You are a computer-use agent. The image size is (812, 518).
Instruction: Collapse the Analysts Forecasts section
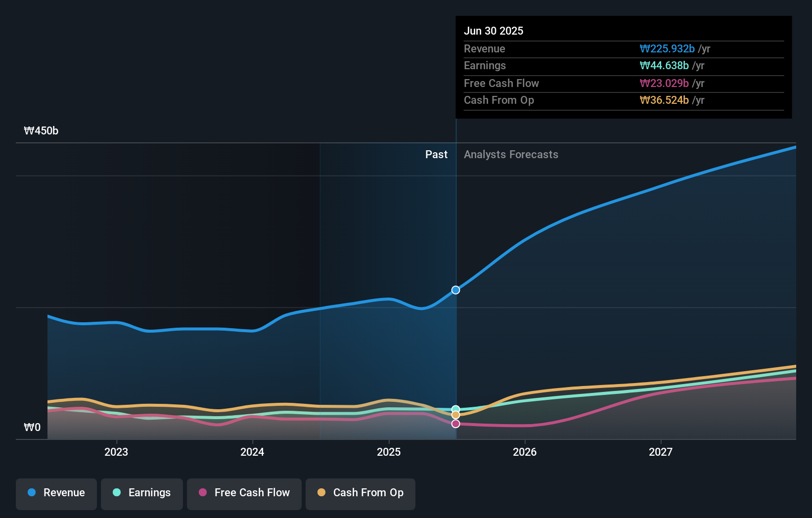[511, 154]
